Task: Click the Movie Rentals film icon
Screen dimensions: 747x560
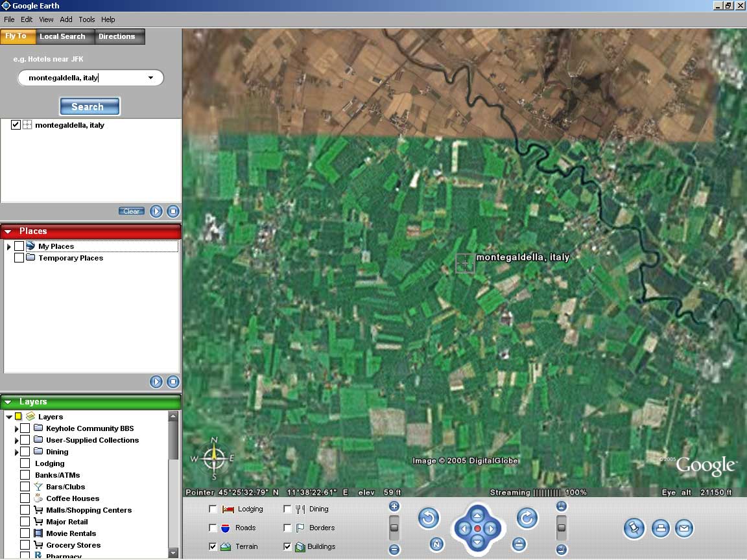Action: 38,533
